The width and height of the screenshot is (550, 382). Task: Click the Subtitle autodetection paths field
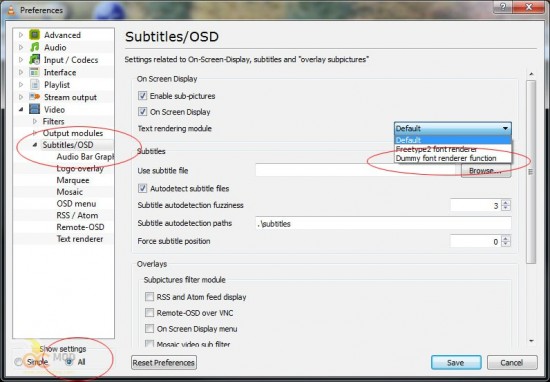(x=383, y=223)
